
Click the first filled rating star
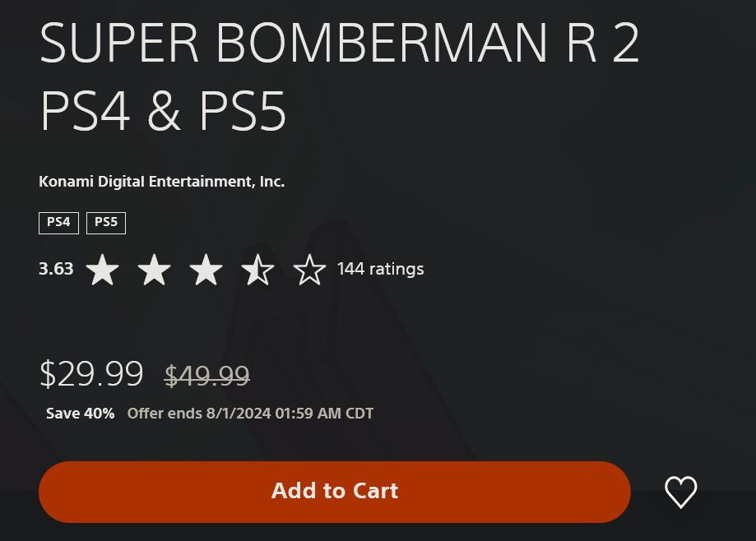(102, 270)
